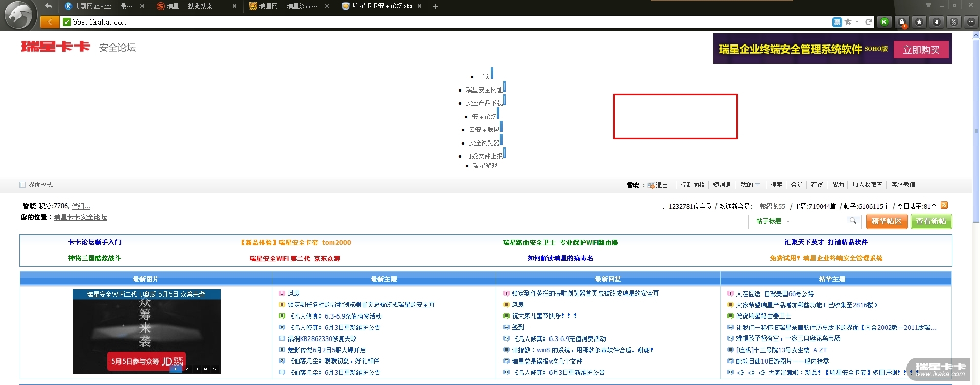
Task: Open the 控制面板 link
Action: pyautogui.click(x=692, y=185)
